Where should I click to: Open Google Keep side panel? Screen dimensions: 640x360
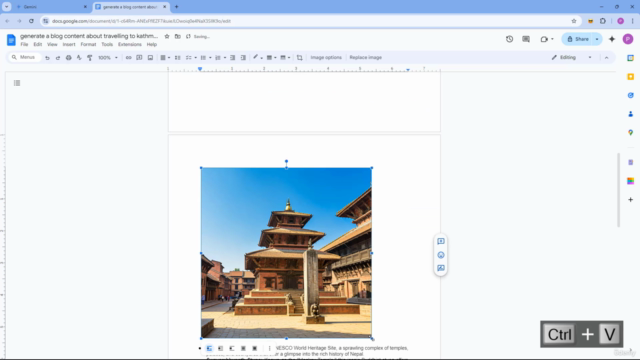pos(631,77)
